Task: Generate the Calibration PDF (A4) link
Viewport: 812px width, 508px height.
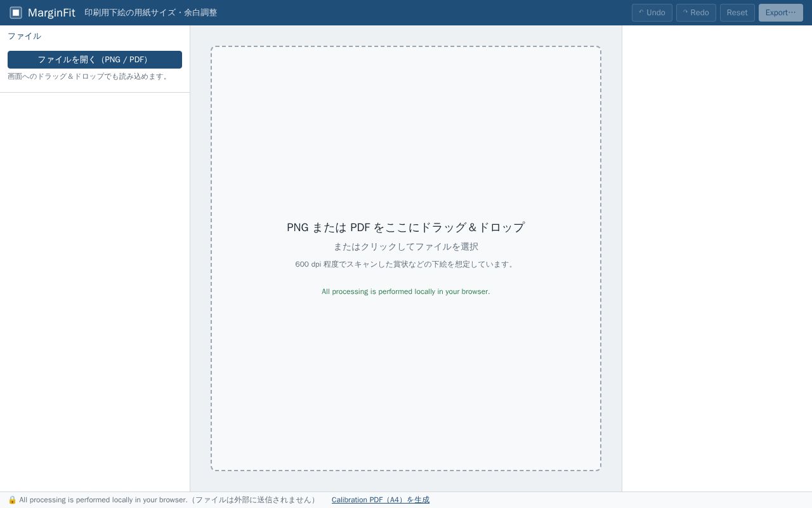Action: [x=381, y=500]
